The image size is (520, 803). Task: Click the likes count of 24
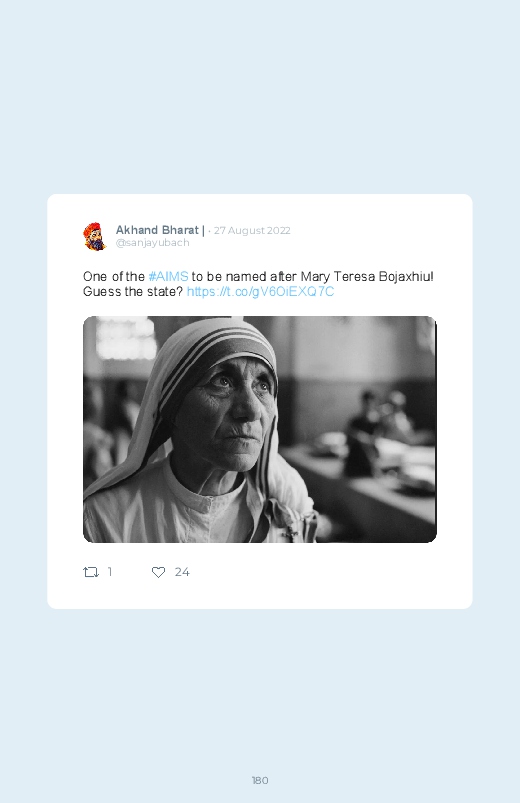point(182,572)
